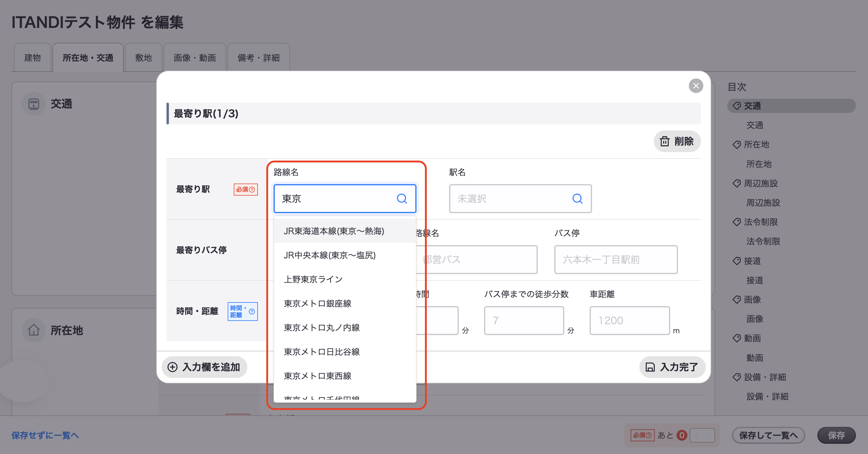Pick 東京メトロ丸ノ内線 from dropdown
This screenshot has height=454, width=868.
pos(345,328)
